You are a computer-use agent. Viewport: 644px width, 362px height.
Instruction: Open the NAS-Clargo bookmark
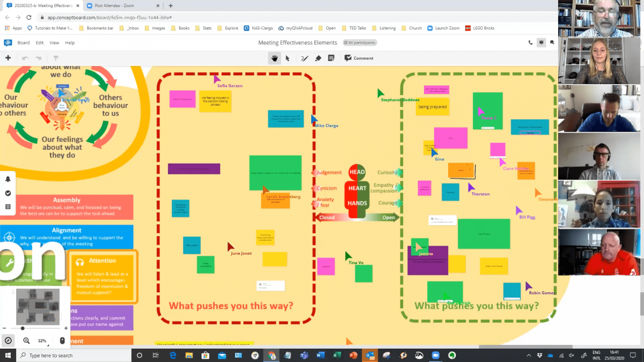pos(258,28)
